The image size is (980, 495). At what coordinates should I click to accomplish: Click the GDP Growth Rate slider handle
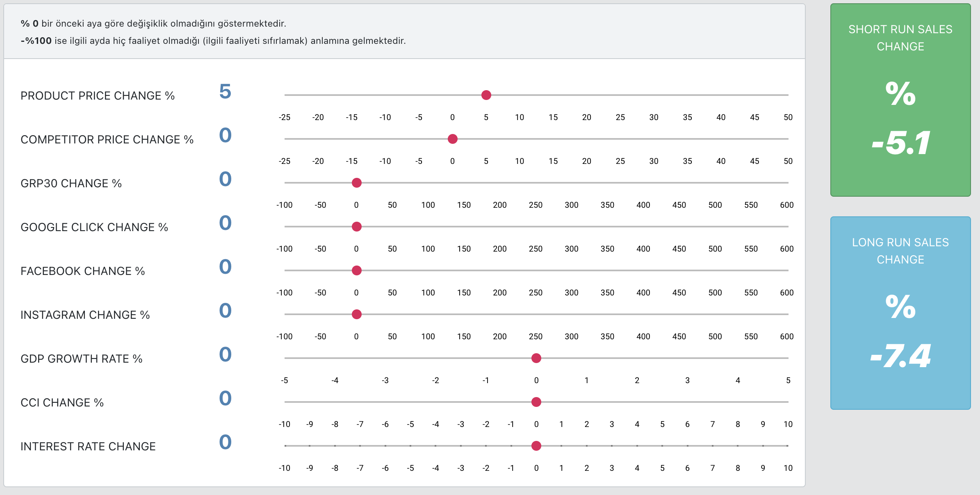pos(536,358)
